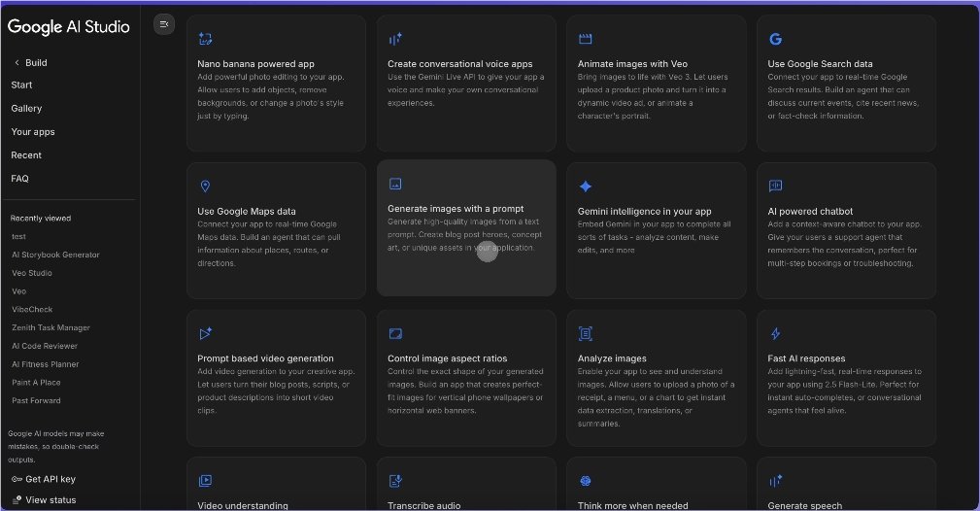Click the Control image aspect ratios icon
Image resolution: width=980 pixels, height=511 pixels.
pyautogui.click(x=395, y=333)
